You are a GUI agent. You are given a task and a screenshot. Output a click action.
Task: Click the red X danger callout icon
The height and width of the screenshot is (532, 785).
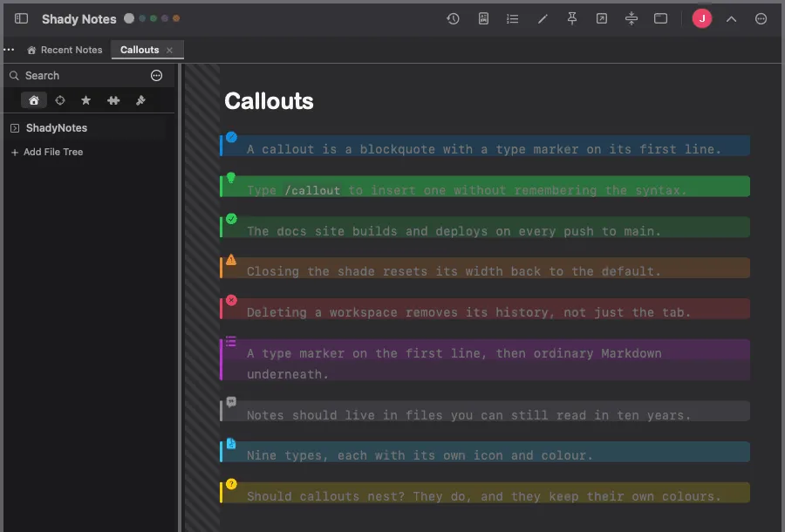231,300
